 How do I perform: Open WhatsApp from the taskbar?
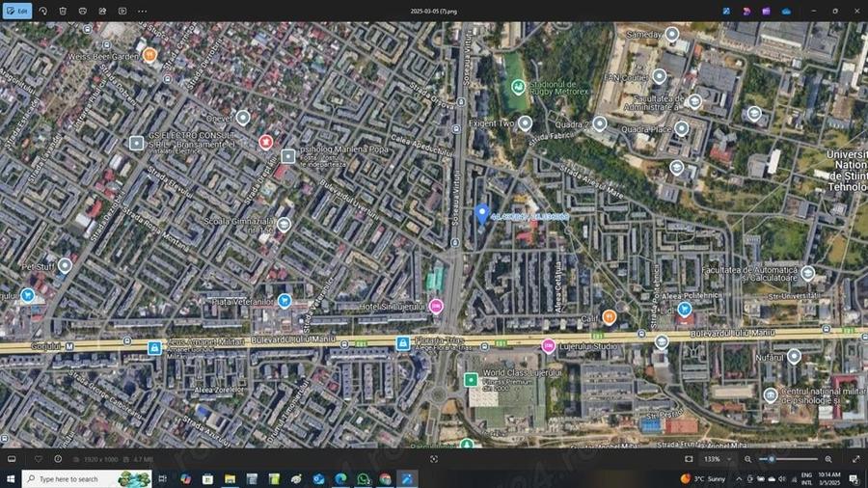364,478
